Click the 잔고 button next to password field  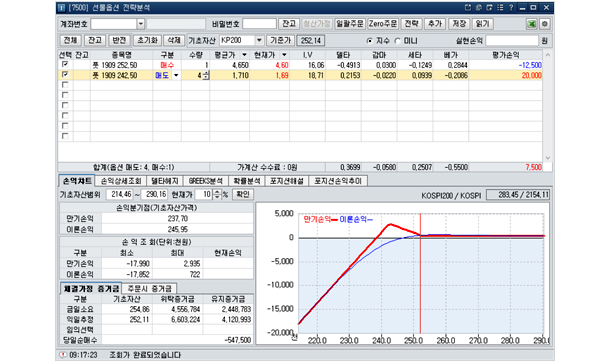288,24
